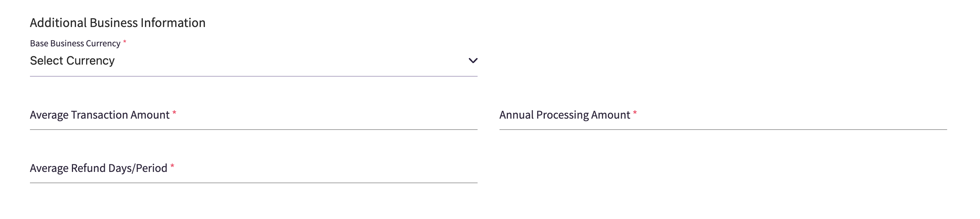
Task: Click underline of Annual Processing Amount field
Action: pos(723,129)
